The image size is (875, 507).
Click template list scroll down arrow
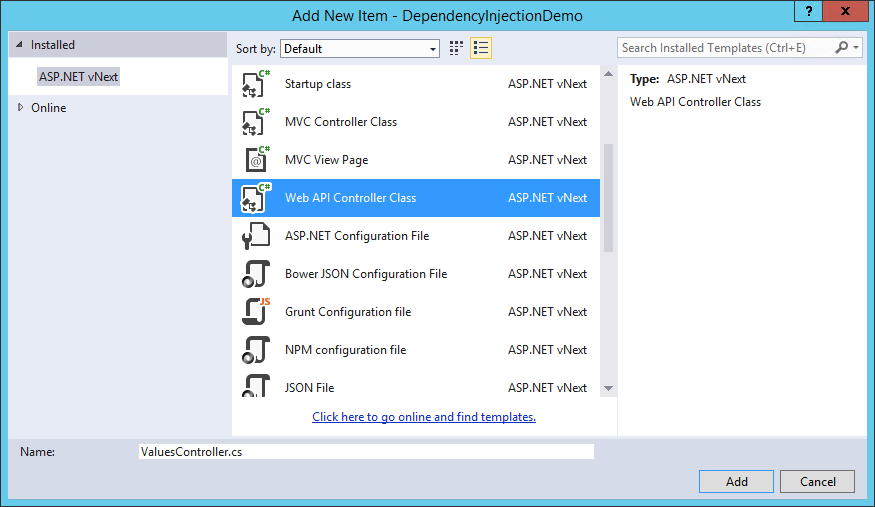[x=608, y=388]
